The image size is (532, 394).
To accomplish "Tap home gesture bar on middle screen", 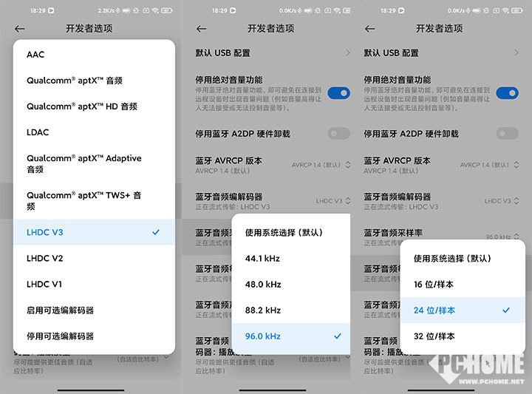I will tap(273, 390).
